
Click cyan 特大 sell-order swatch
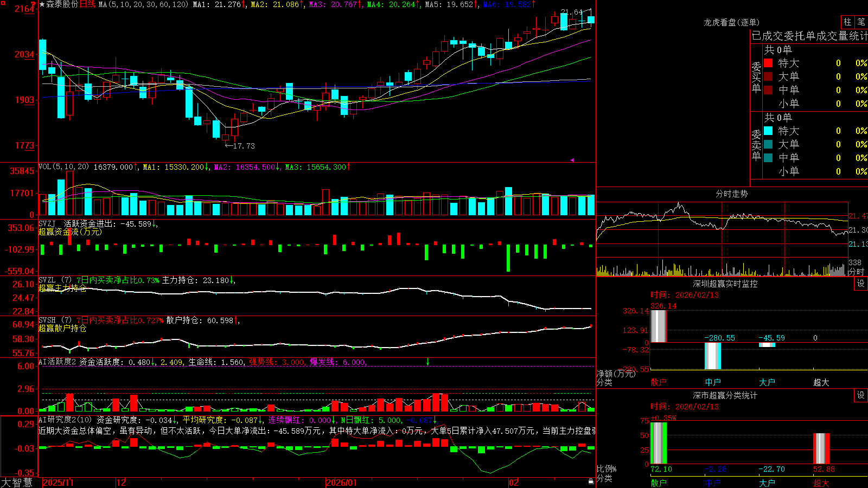[x=768, y=131]
